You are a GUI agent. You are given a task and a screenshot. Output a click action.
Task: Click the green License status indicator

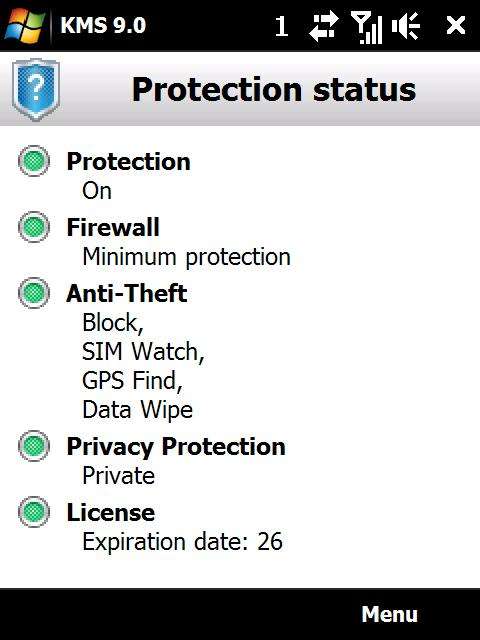34,512
